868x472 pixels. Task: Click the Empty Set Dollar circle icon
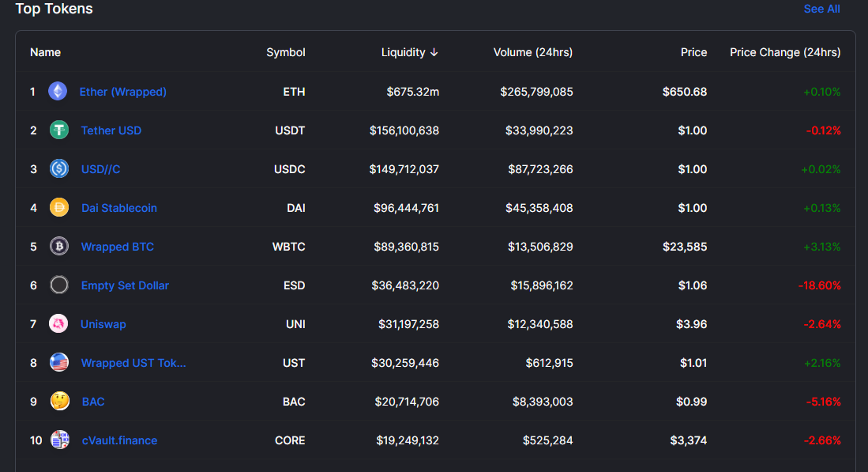click(x=59, y=285)
